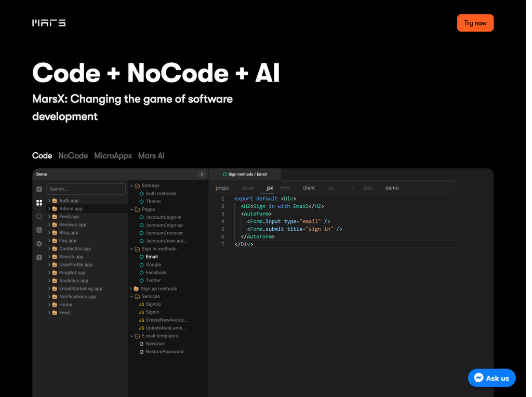532x397 pixels.
Task: Expand the Admin.app folder chevron
Action: tap(49, 209)
